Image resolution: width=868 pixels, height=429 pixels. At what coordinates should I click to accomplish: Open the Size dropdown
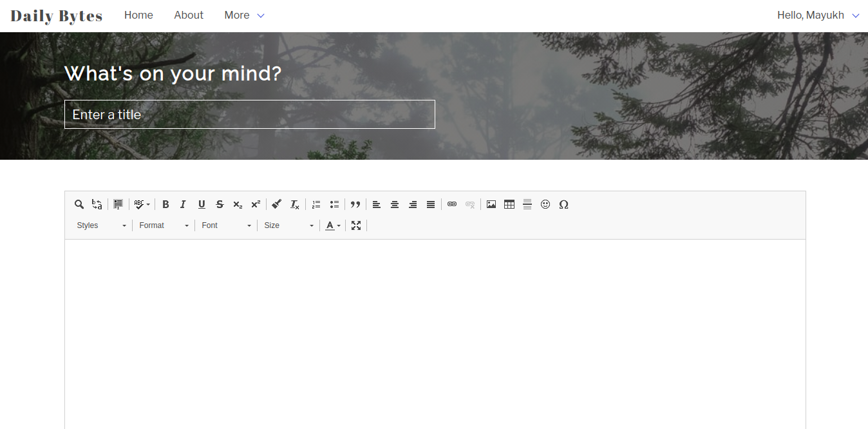288,225
